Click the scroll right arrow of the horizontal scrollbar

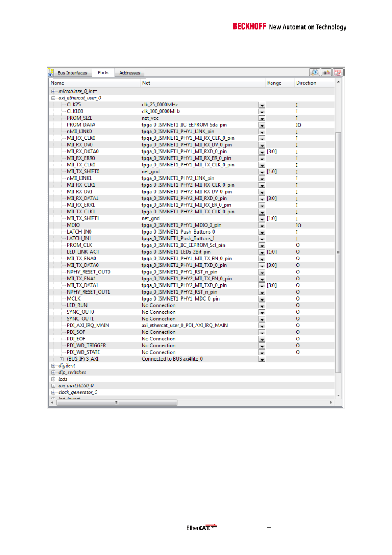pos(331,402)
